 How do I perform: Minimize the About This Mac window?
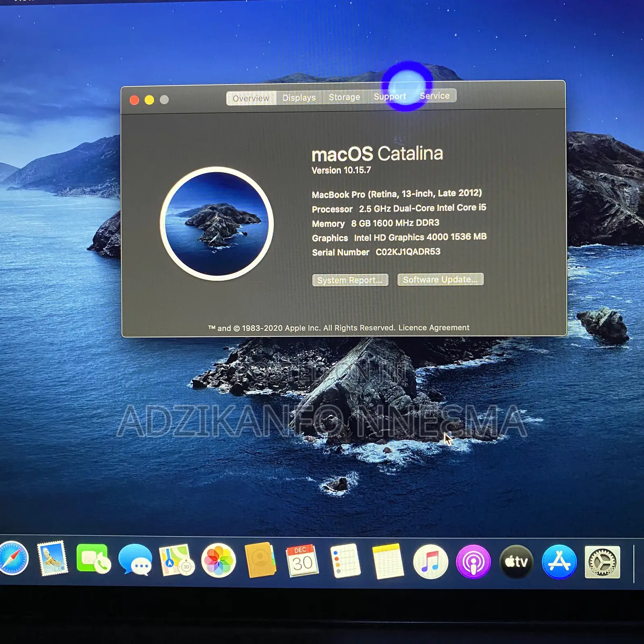[x=149, y=100]
